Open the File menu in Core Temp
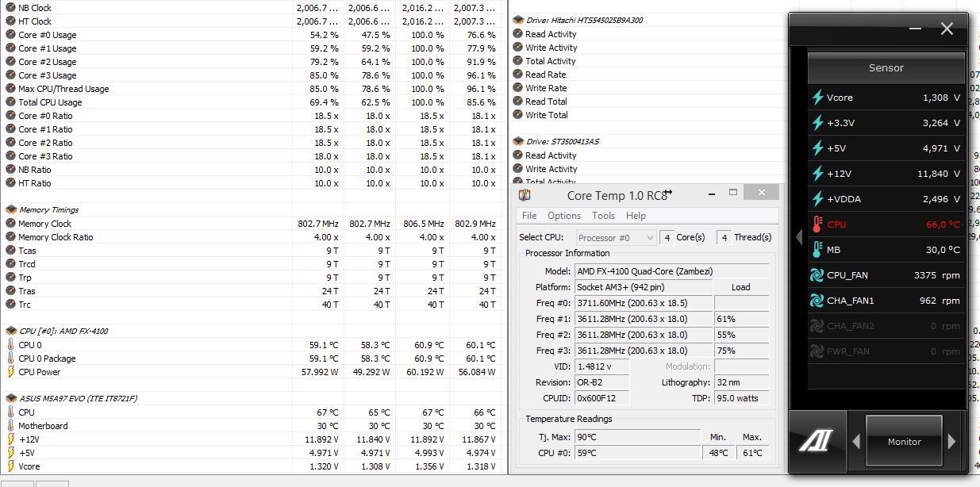980x487 pixels. click(529, 216)
